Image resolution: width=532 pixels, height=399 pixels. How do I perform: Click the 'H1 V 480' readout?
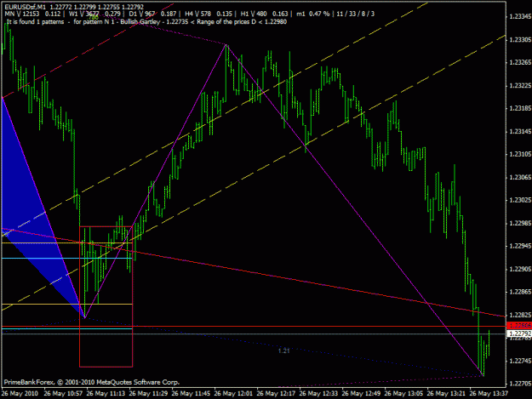coord(254,14)
